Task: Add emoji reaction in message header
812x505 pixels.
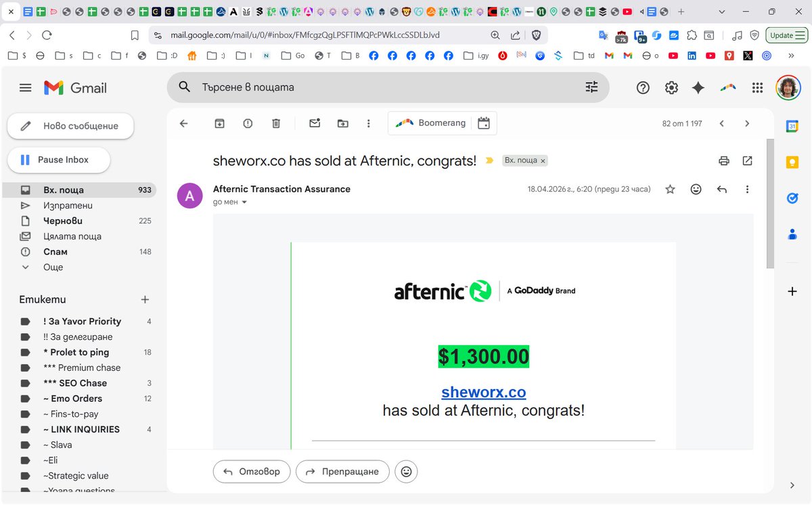Action: click(696, 190)
